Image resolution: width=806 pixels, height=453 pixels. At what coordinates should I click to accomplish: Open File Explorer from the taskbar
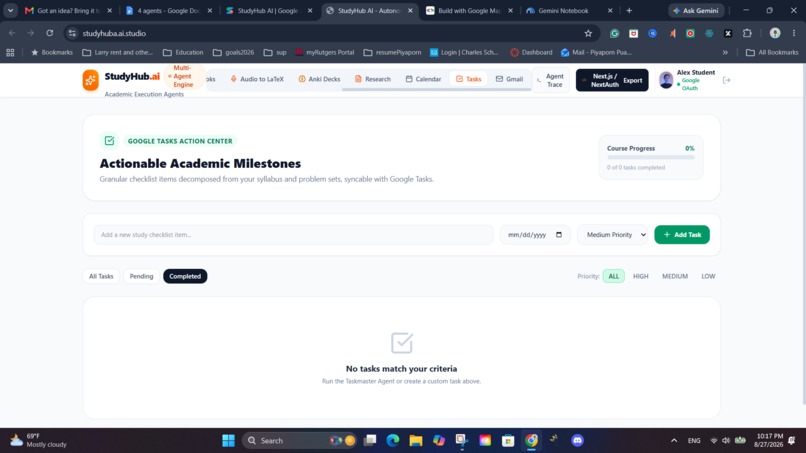pos(415,440)
